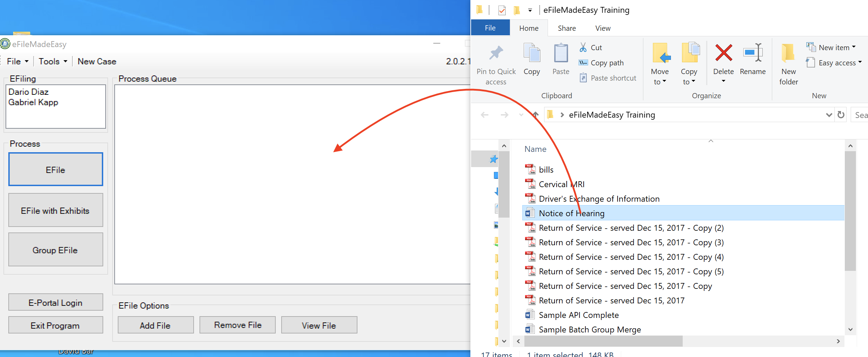
Task: Click the E-Portal Login button
Action: click(56, 302)
